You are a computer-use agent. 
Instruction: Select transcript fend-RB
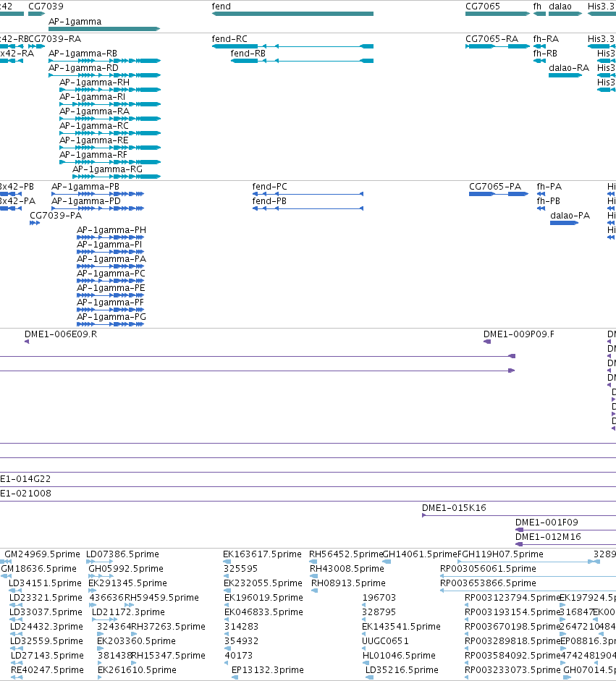(x=302, y=61)
